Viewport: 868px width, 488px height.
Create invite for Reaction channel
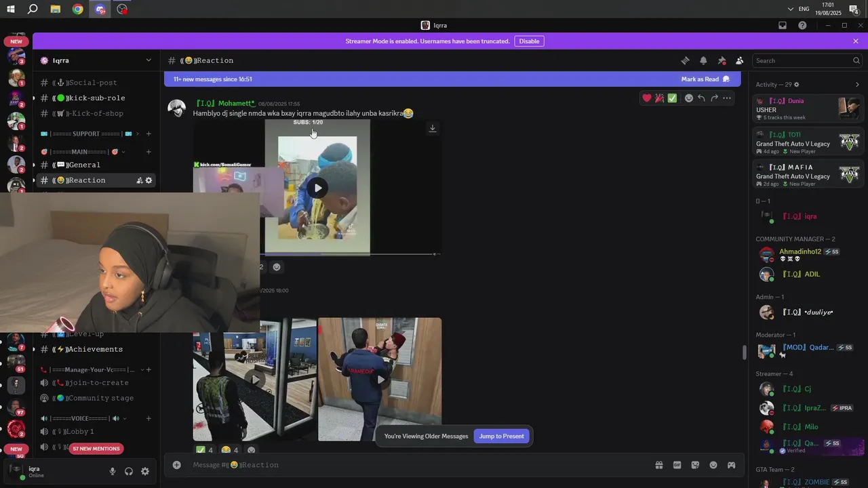click(x=139, y=180)
